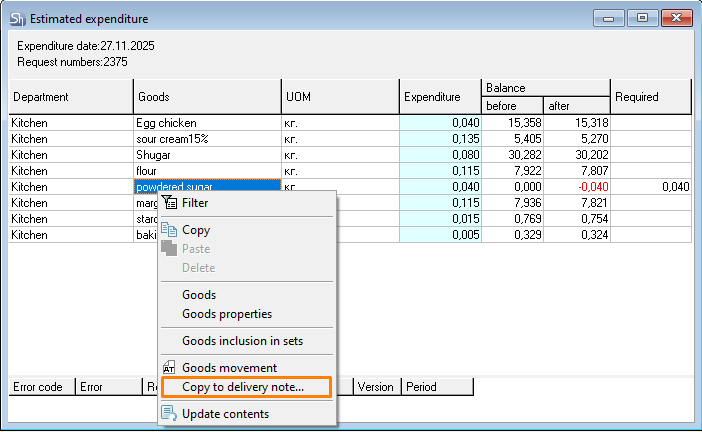Click the 'before' balance sub-header

point(511,106)
